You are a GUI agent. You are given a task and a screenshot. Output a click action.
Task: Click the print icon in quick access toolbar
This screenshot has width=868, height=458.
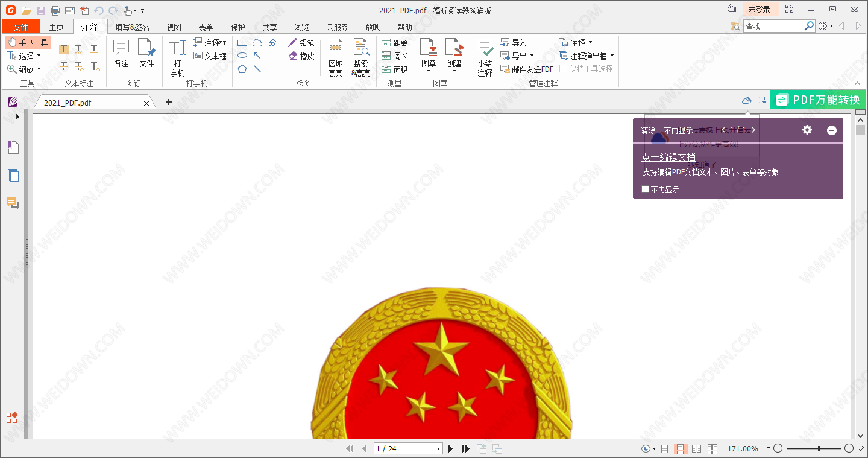click(55, 11)
